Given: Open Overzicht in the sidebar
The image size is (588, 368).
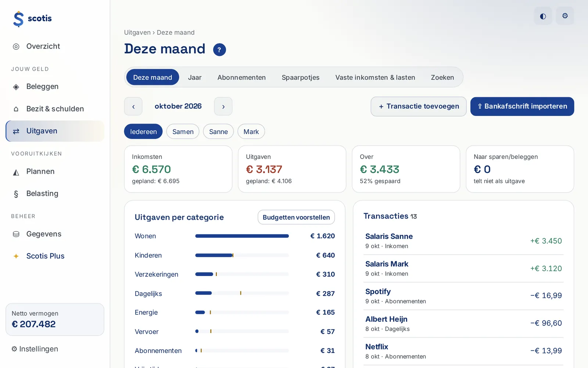Looking at the screenshot, I should (55, 46).
